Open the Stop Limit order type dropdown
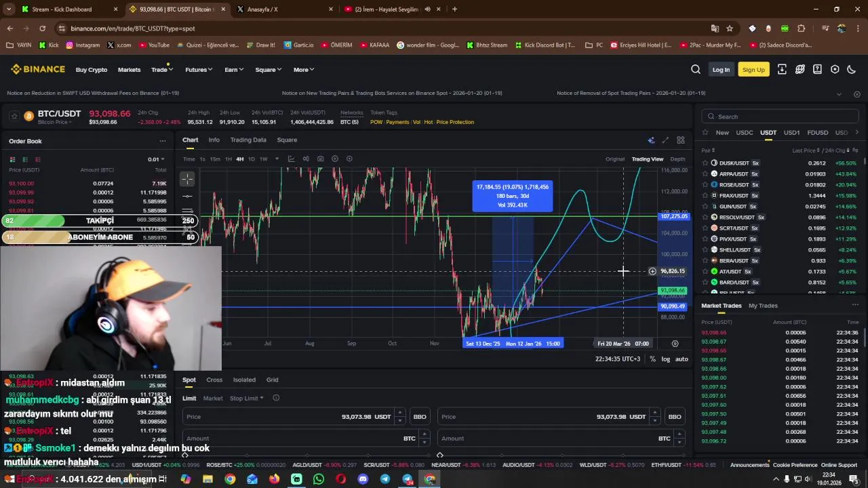The image size is (868, 488). 246,399
